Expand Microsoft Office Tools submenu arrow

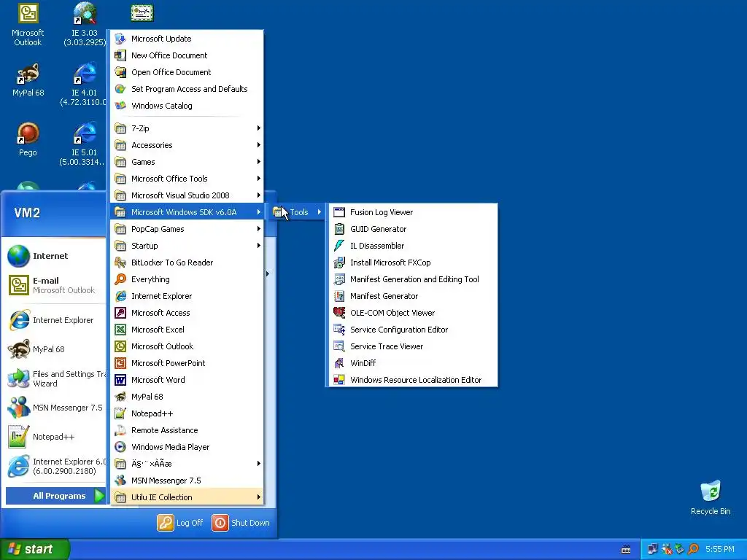coord(259,179)
